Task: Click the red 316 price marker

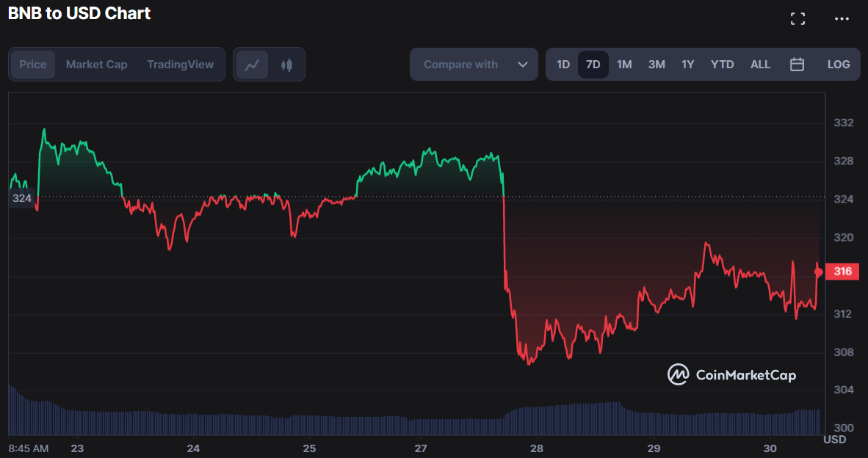Action: click(x=842, y=271)
